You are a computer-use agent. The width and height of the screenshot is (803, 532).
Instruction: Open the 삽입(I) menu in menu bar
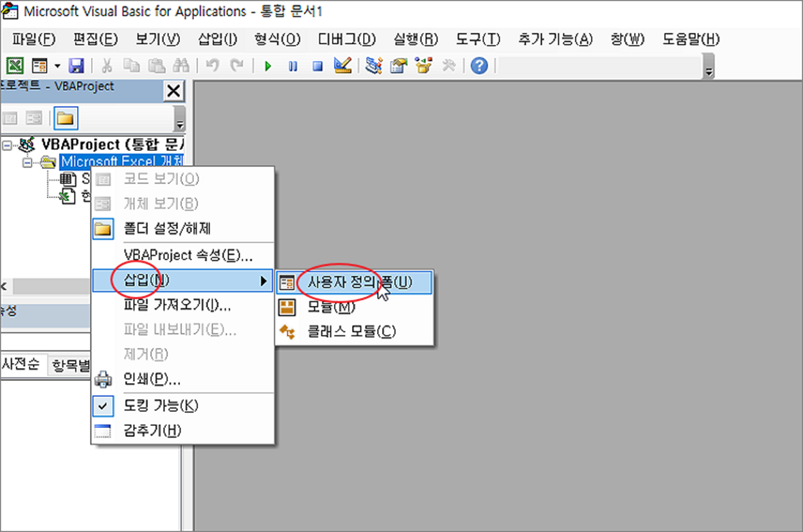(218, 39)
